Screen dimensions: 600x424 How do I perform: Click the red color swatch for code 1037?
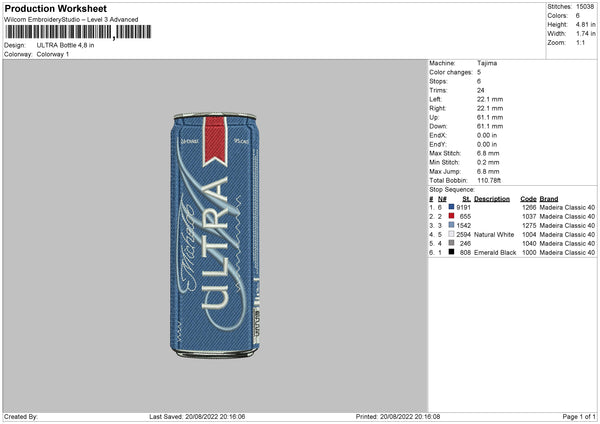pos(451,216)
